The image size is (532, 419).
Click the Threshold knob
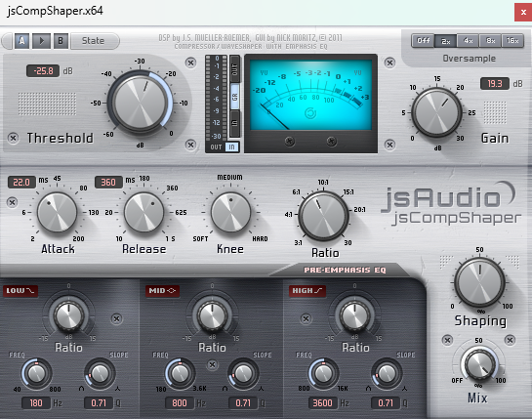click(x=140, y=103)
